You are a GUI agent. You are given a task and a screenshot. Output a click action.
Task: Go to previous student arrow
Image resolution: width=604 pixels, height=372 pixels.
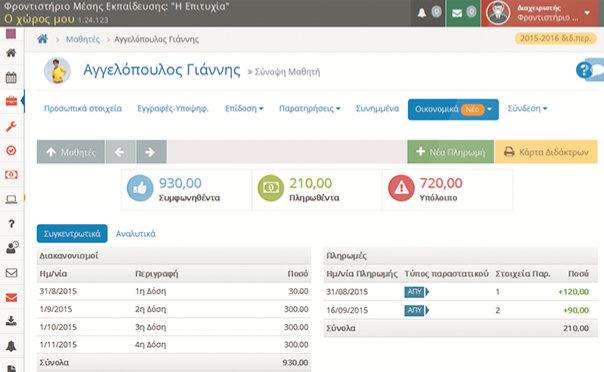(x=120, y=152)
